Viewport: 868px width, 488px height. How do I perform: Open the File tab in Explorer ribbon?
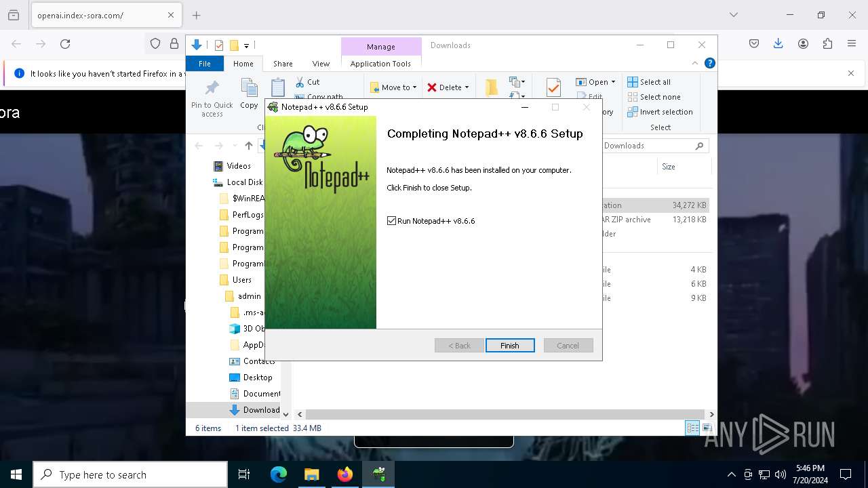pyautogui.click(x=204, y=64)
